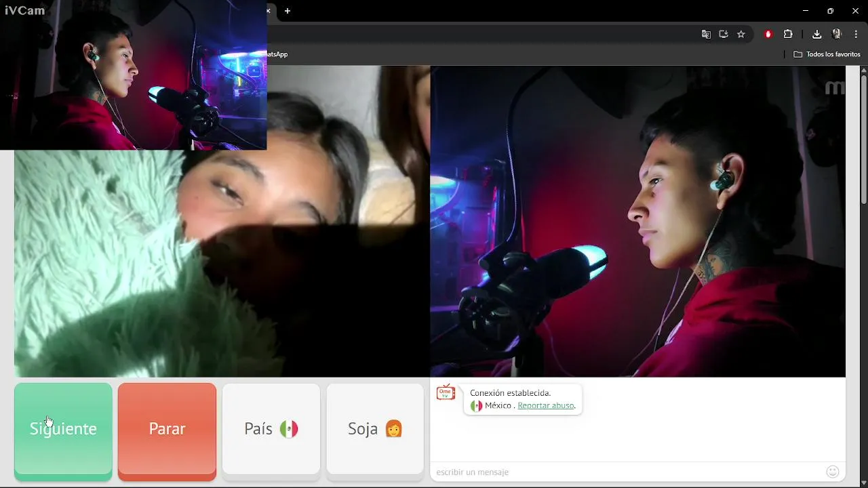
Task: Open a new tab with plus button
Action: tap(288, 11)
